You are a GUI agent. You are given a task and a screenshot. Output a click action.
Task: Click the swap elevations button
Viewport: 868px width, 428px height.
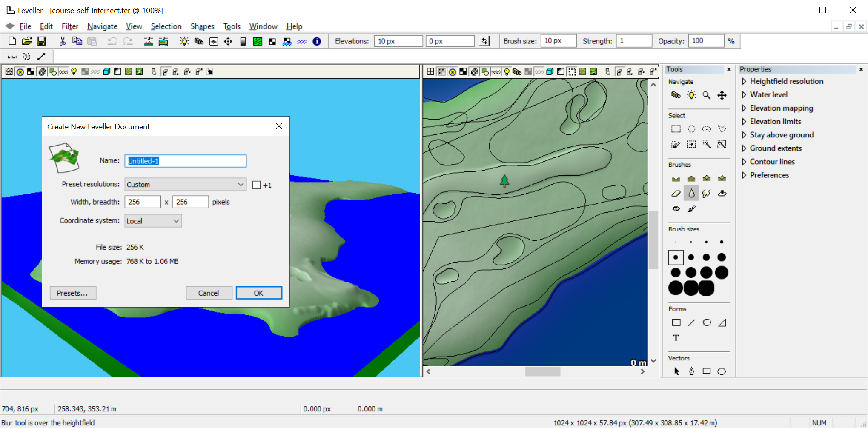[x=484, y=41]
